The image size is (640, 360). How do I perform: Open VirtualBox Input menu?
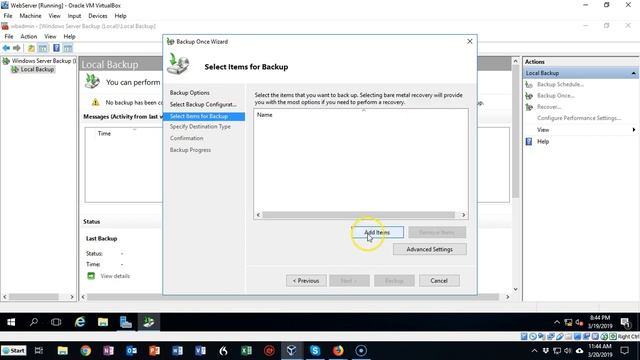coord(74,16)
